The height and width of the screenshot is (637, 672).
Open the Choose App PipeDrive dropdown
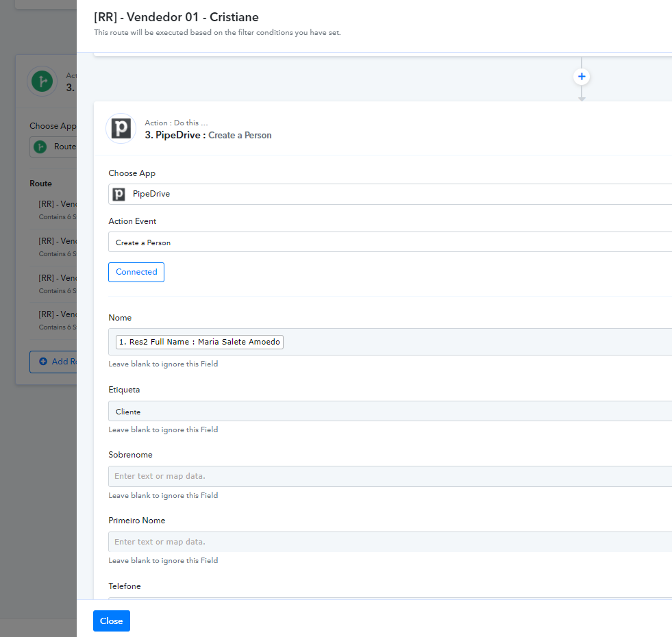[x=390, y=195]
